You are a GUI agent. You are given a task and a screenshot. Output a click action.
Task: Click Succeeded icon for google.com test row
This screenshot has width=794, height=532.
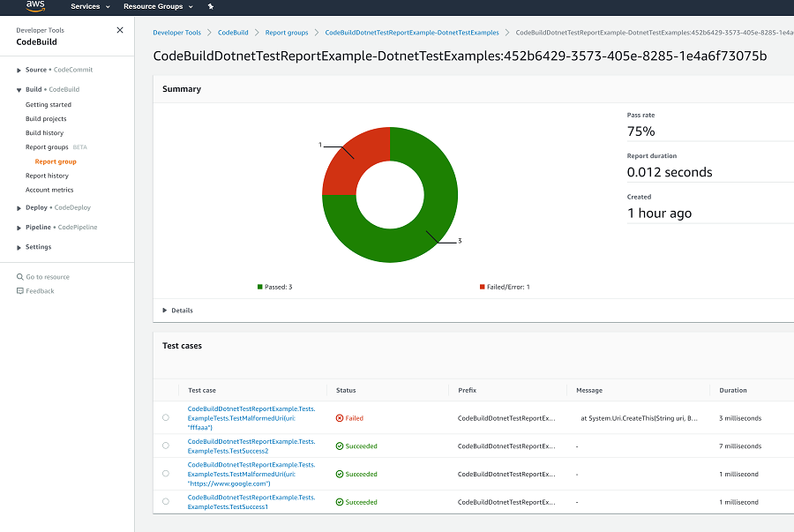340,475
